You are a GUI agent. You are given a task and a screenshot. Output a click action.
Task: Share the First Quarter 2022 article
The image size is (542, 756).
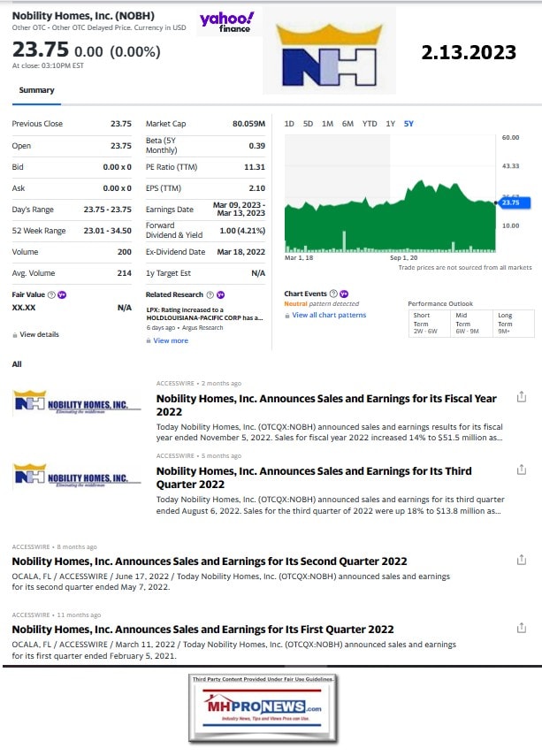pos(522,628)
